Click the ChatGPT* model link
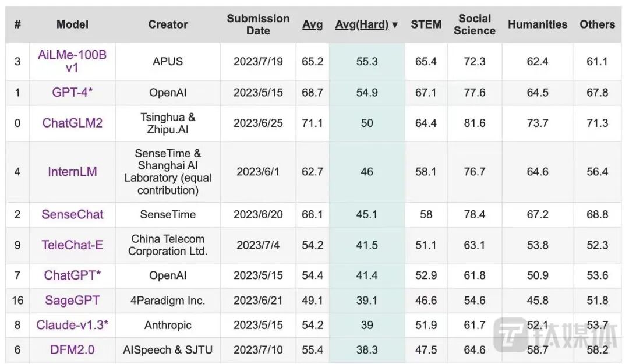Viewport: 629px width, 364px height. [72, 275]
